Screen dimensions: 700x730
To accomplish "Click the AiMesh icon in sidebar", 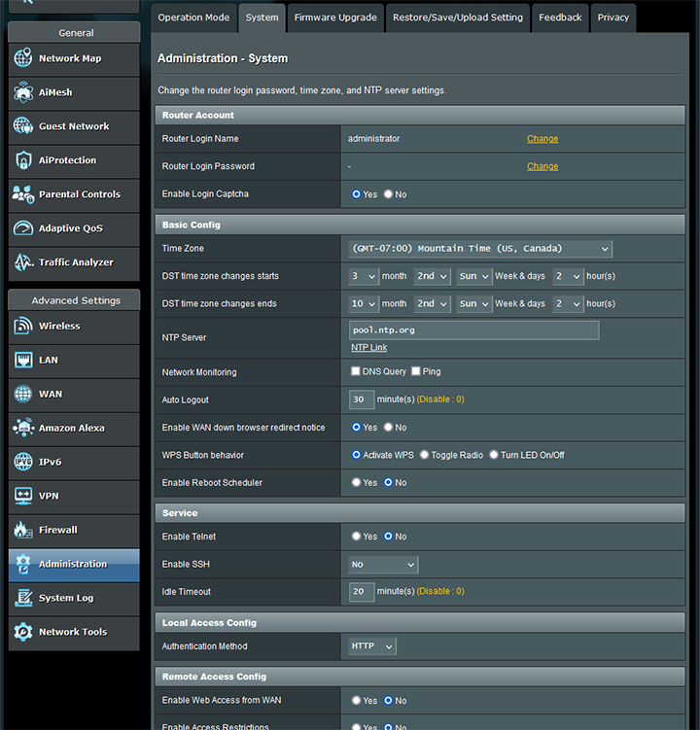I will click(23, 92).
